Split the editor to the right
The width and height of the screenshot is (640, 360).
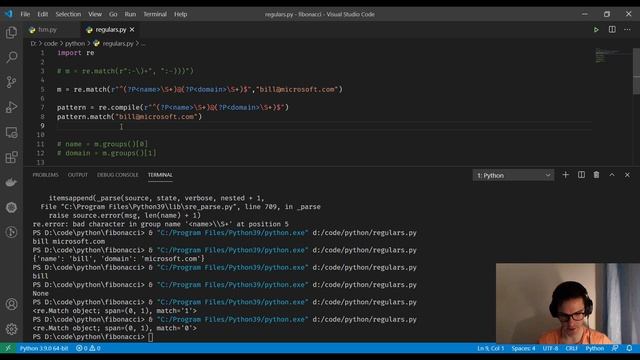click(x=612, y=29)
